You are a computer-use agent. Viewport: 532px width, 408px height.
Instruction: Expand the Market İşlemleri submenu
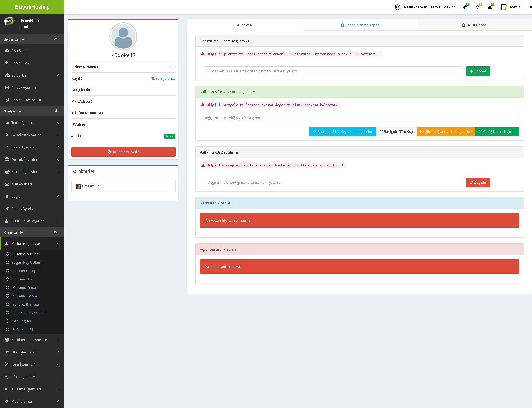[x=32, y=172]
